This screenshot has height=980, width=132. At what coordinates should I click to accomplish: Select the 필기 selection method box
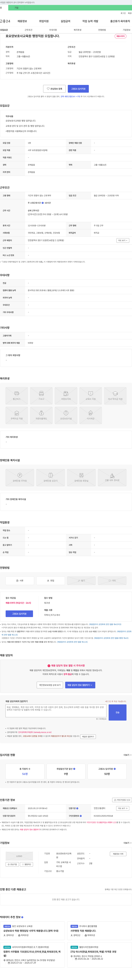point(81,581)
